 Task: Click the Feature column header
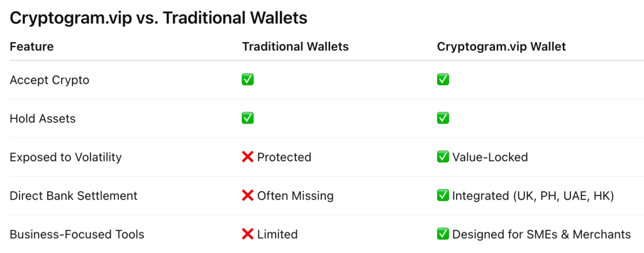click(x=31, y=46)
